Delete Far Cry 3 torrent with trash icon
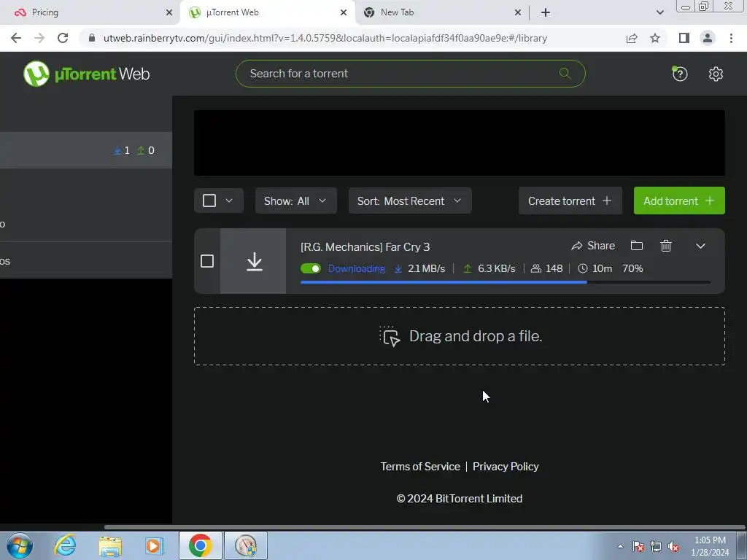 pyautogui.click(x=666, y=246)
